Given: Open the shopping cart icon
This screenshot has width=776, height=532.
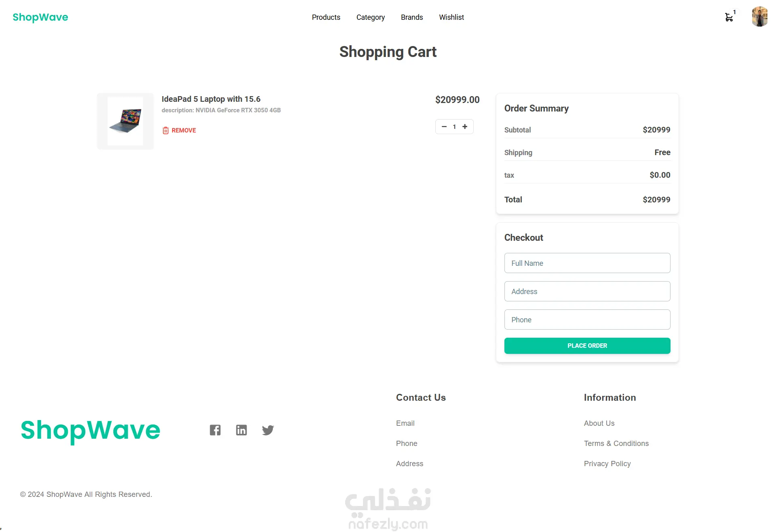Looking at the screenshot, I should tap(729, 17).
